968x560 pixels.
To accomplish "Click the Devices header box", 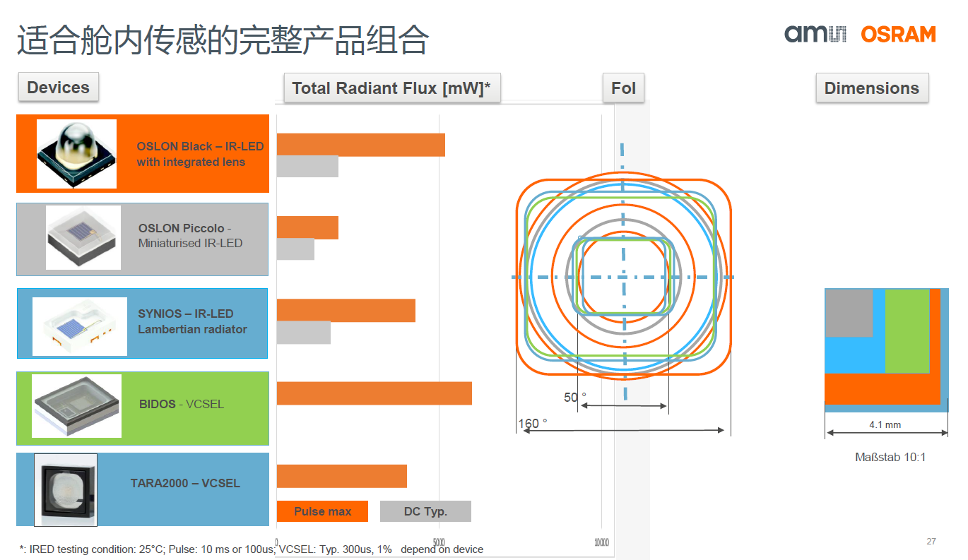I will click(58, 88).
